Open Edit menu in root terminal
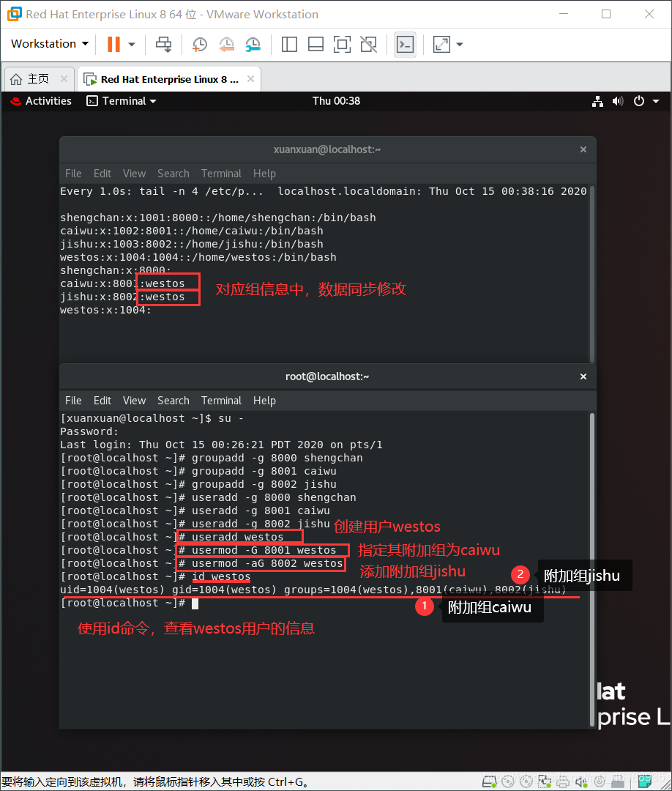Viewport: 672px width, 791px height. point(102,401)
